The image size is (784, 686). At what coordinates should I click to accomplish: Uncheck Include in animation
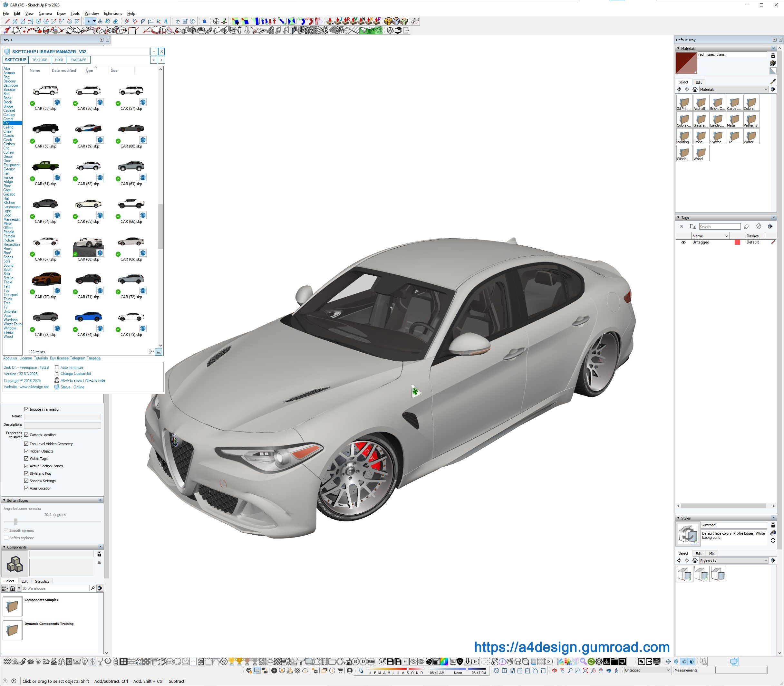26,409
